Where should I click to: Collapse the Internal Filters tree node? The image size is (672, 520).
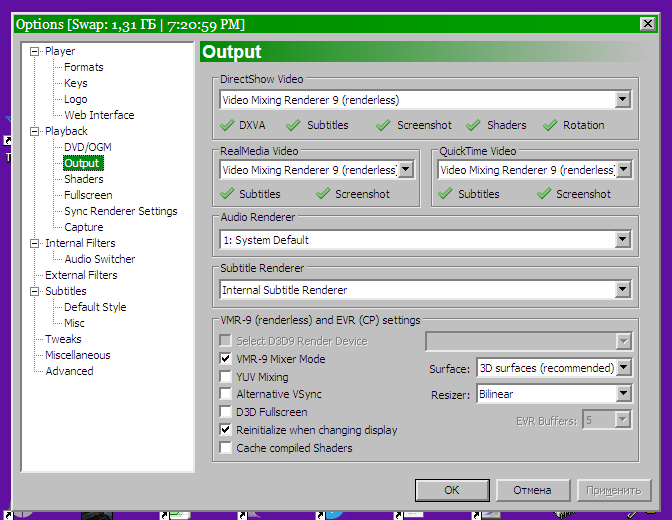[x=34, y=243]
